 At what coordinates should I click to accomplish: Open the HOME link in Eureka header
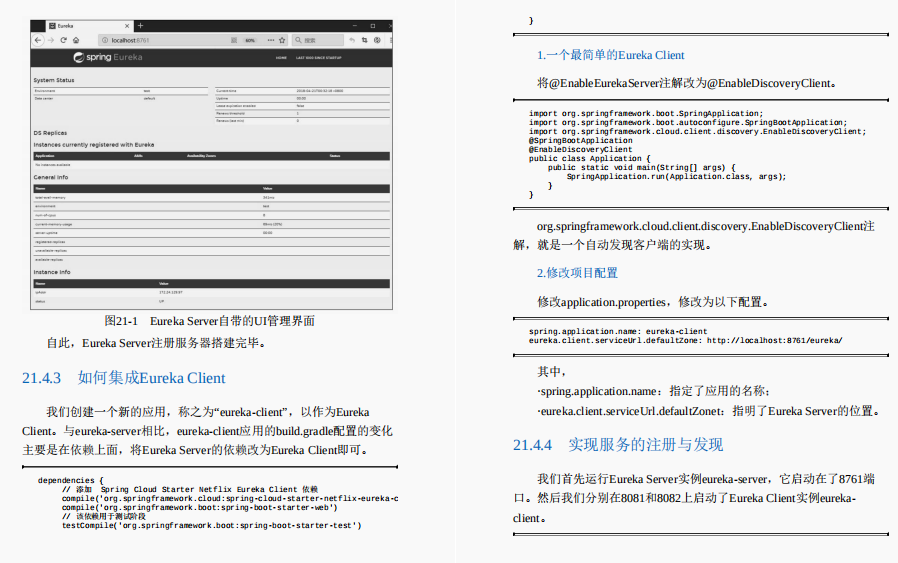[x=281, y=58]
